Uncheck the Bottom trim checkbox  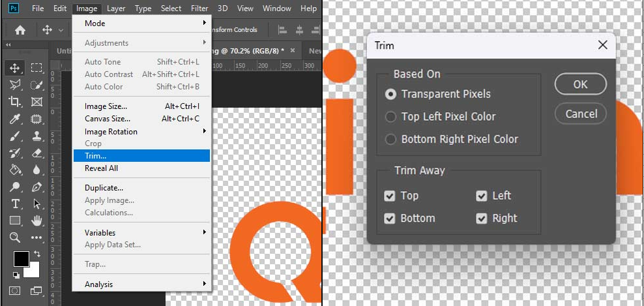point(389,219)
